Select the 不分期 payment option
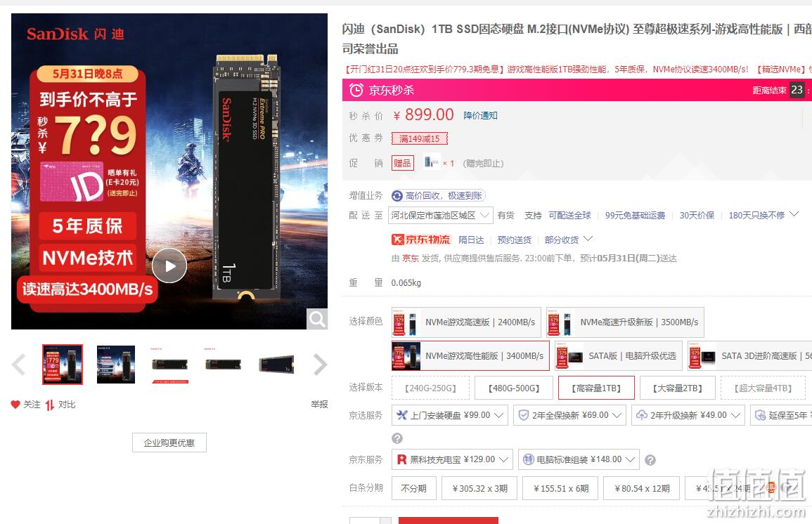Image resolution: width=812 pixels, height=524 pixels. 414,488
